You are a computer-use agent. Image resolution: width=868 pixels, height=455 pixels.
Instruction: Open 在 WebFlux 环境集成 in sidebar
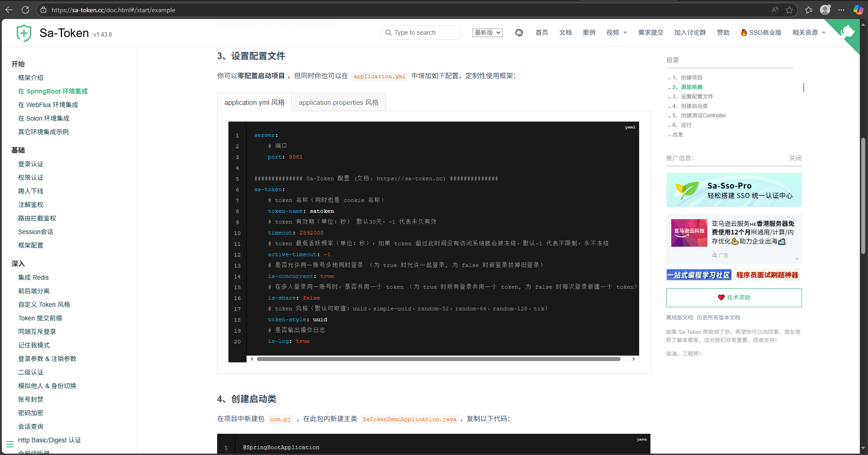48,105
